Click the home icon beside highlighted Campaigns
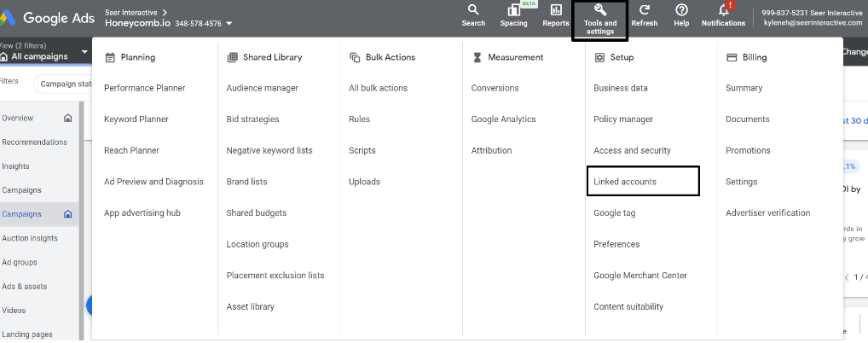This screenshot has height=343, width=868. click(68, 214)
